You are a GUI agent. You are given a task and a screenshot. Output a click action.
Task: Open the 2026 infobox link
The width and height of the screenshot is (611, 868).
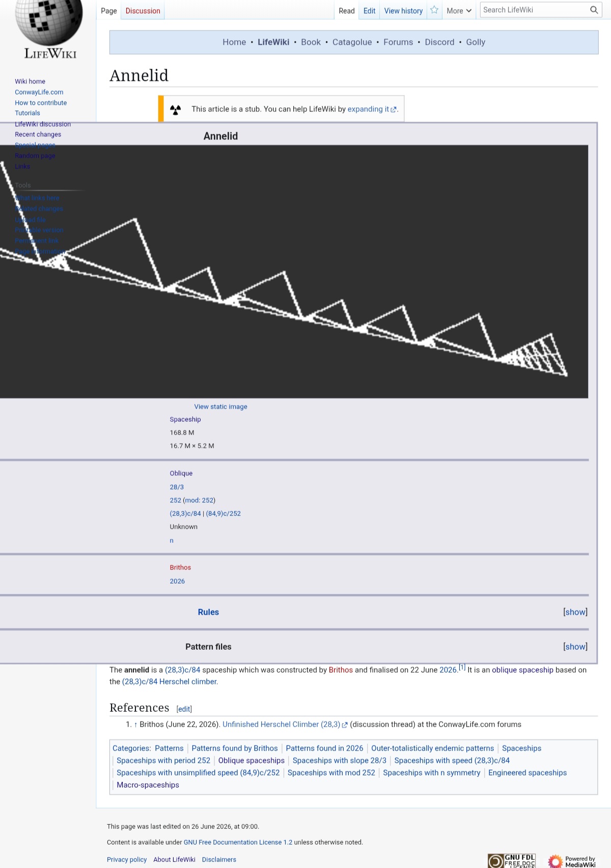tap(177, 581)
